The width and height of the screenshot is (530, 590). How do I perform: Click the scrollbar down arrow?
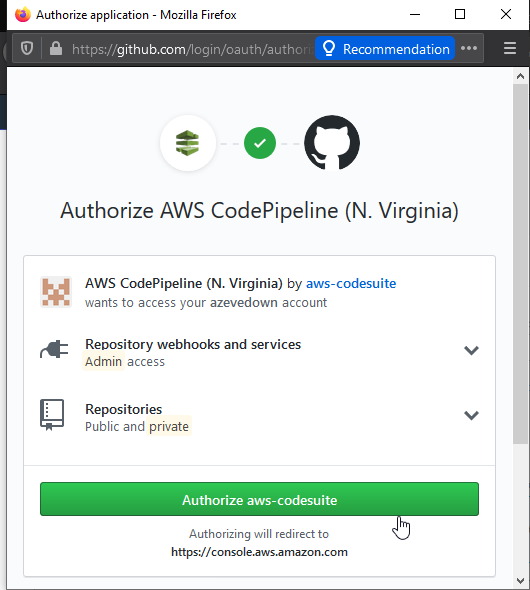(520, 581)
